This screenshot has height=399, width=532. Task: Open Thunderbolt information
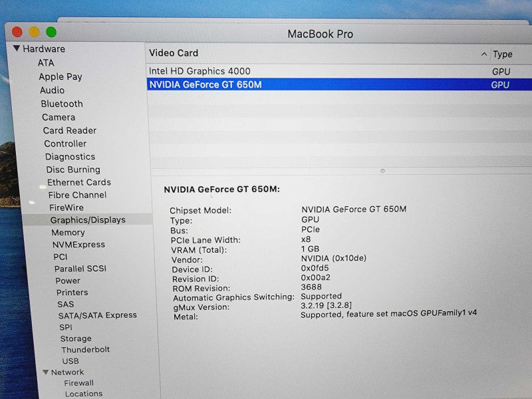point(86,350)
